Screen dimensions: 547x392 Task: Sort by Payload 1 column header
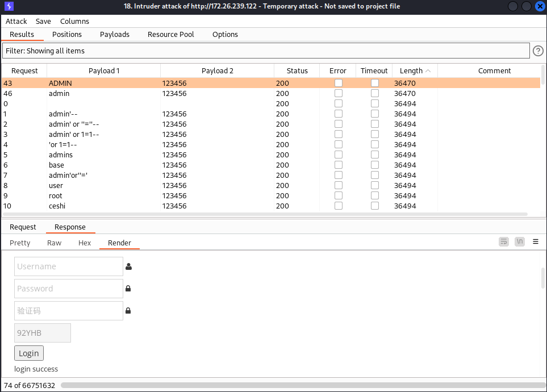pyautogui.click(x=104, y=71)
